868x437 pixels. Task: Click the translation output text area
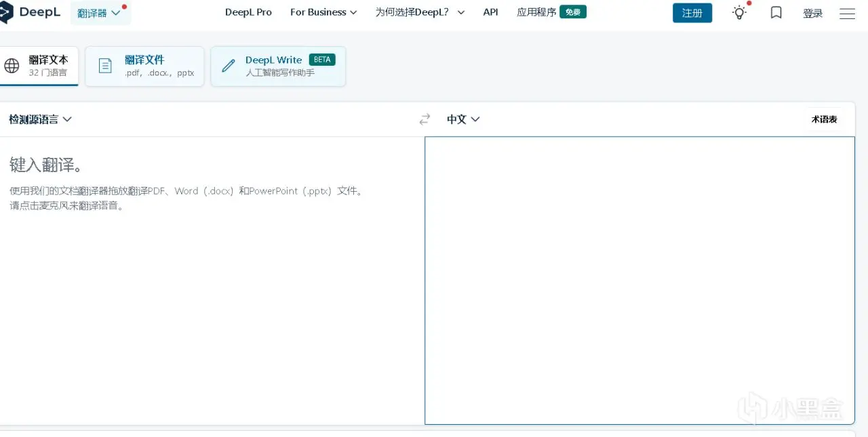pos(639,280)
